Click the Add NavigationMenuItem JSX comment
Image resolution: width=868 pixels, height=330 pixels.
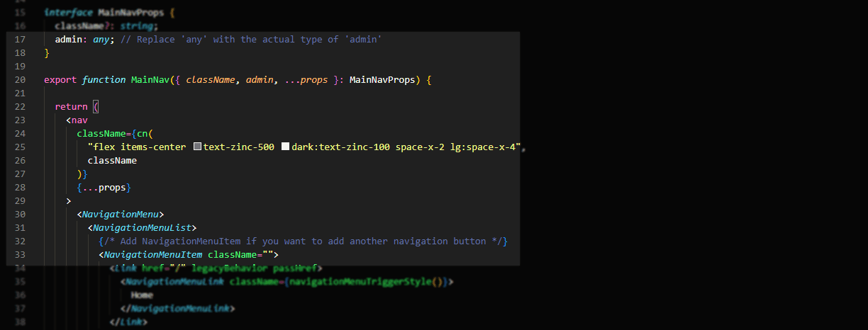click(x=304, y=241)
